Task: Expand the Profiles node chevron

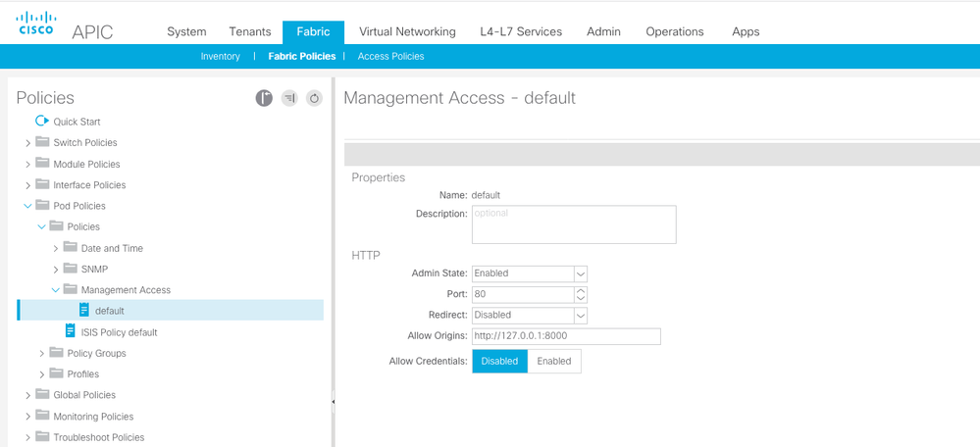Action: (x=42, y=374)
